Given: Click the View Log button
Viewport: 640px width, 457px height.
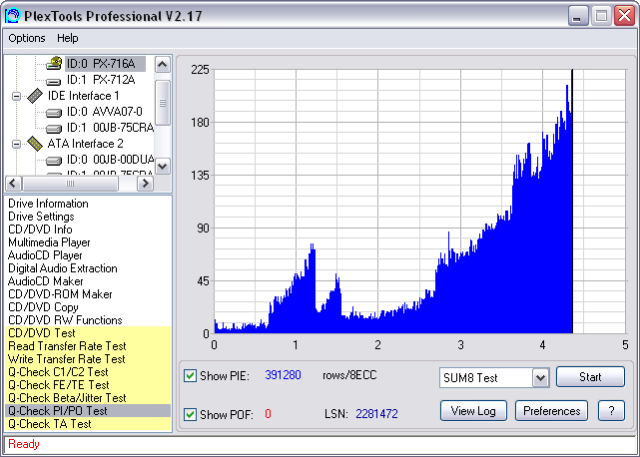Looking at the screenshot, I should 473,410.
